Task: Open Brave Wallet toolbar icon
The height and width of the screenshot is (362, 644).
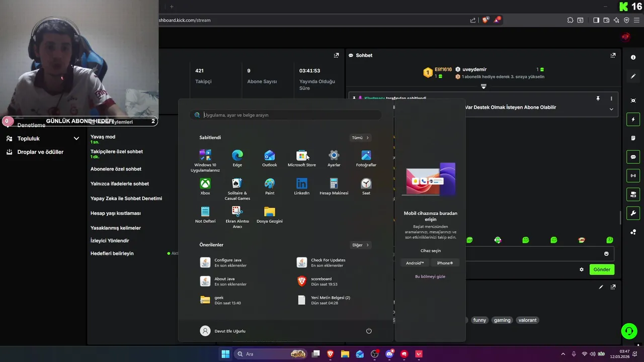Action: (606, 20)
